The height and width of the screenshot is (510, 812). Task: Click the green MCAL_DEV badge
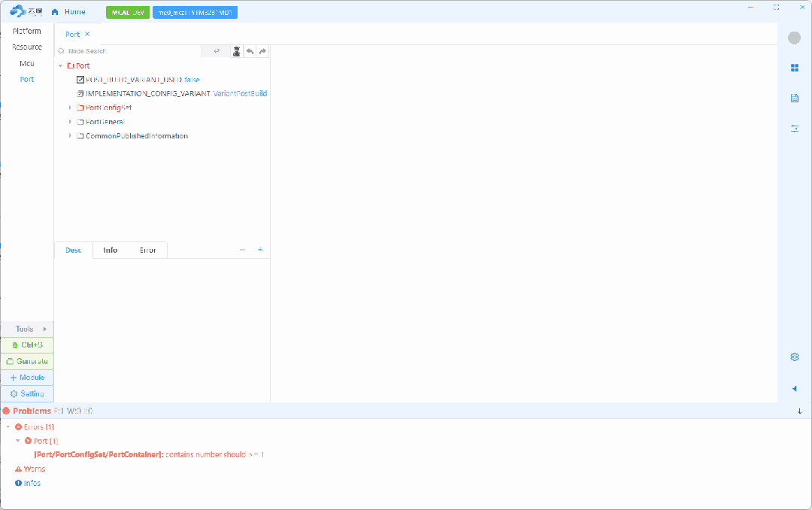pyautogui.click(x=128, y=13)
